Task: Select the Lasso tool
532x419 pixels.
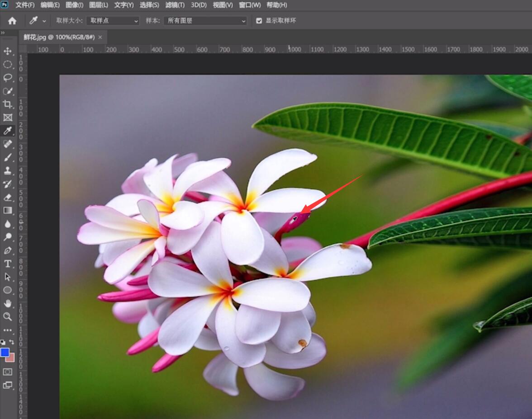Action: [x=7, y=78]
